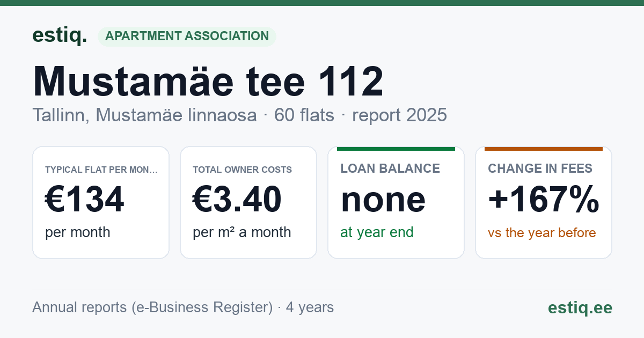Click the CHANGE IN FEES label
Image resolution: width=644 pixels, height=338 pixels.
pos(540,168)
